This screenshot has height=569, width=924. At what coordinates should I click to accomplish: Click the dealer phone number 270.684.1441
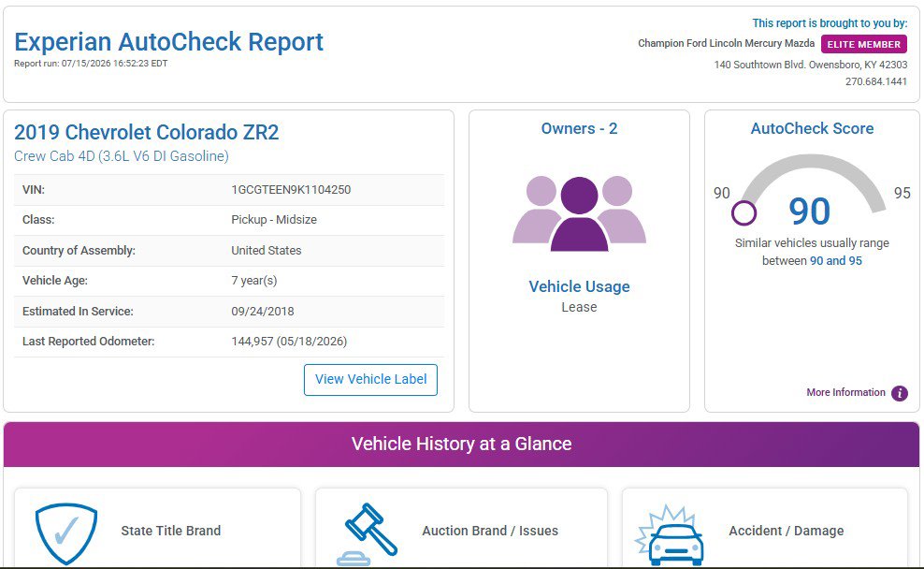pos(876,82)
